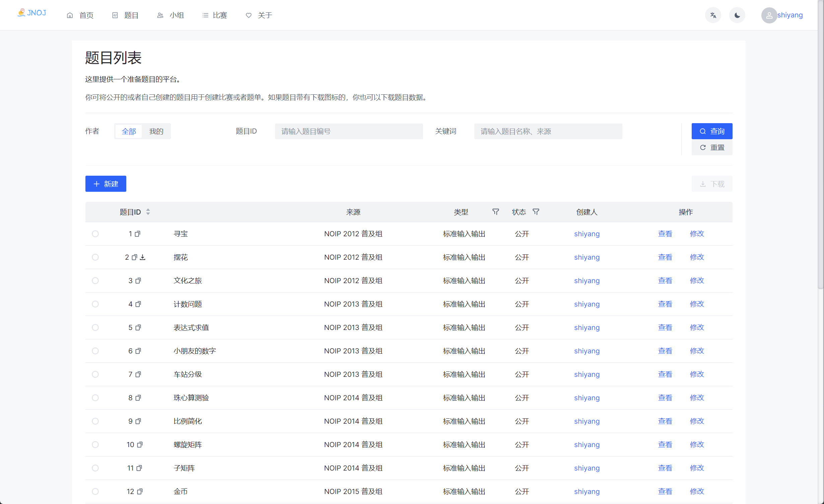This screenshot has height=504, width=824.
Task: Open 比赛 navigation item
Action: [x=215, y=15]
